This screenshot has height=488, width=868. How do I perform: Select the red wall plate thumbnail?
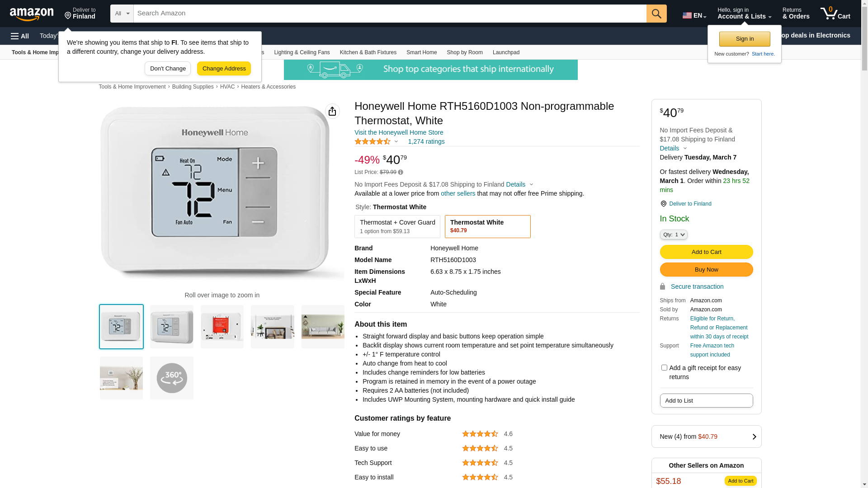222,326
